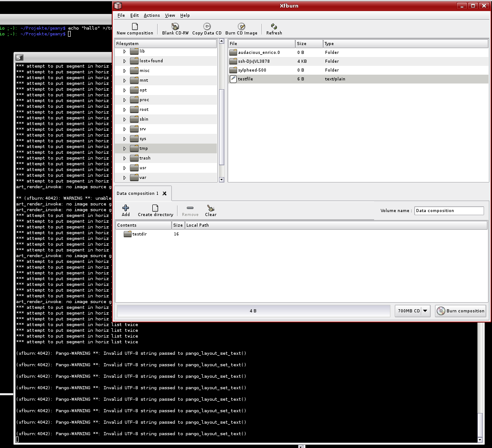Click the Add files plus icon
The height and width of the screenshot is (448, 492).
[x=126, y=208]
